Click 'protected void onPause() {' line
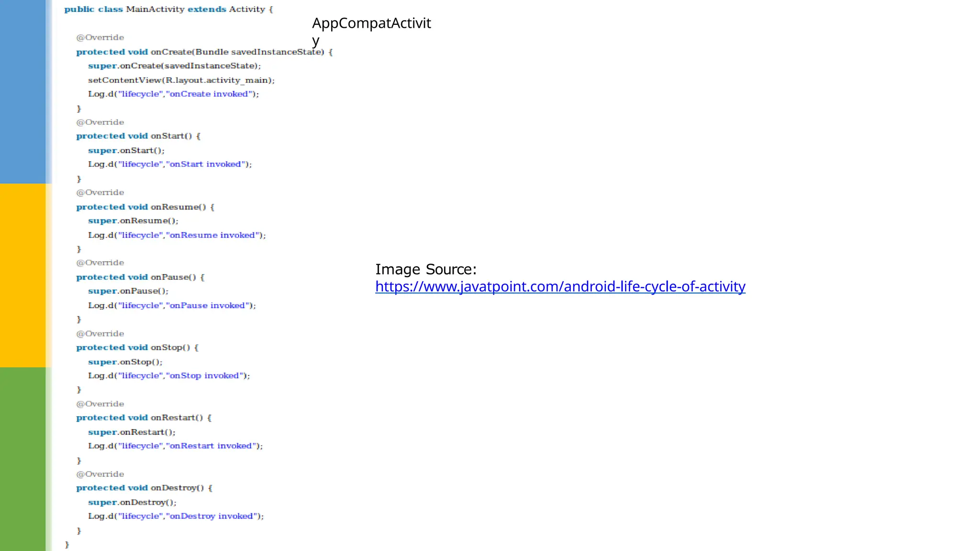Screen dimensions: 980x551 140,277
